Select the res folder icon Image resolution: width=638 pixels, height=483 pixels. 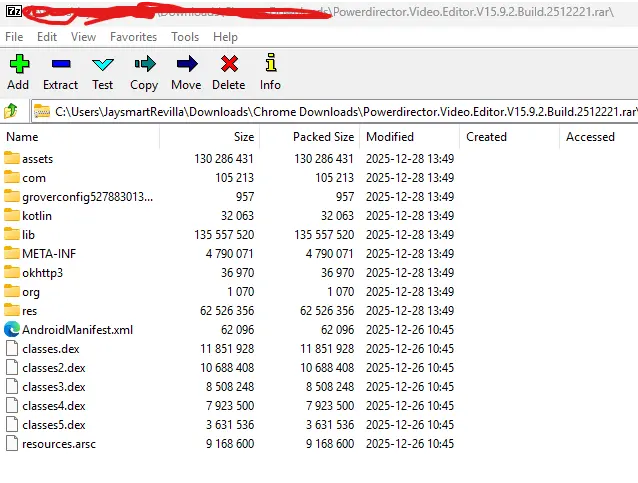pos(12,310)
